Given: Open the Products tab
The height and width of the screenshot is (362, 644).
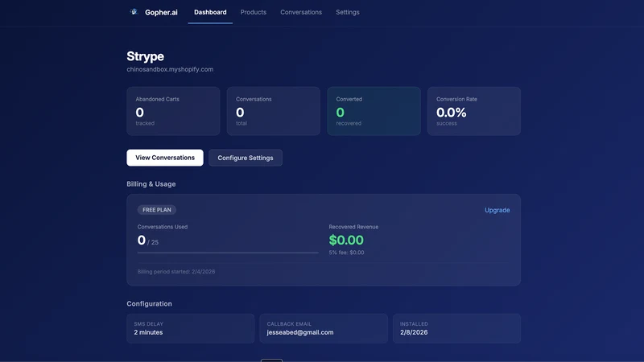Looking at the screenshot, I should point(254,12).
